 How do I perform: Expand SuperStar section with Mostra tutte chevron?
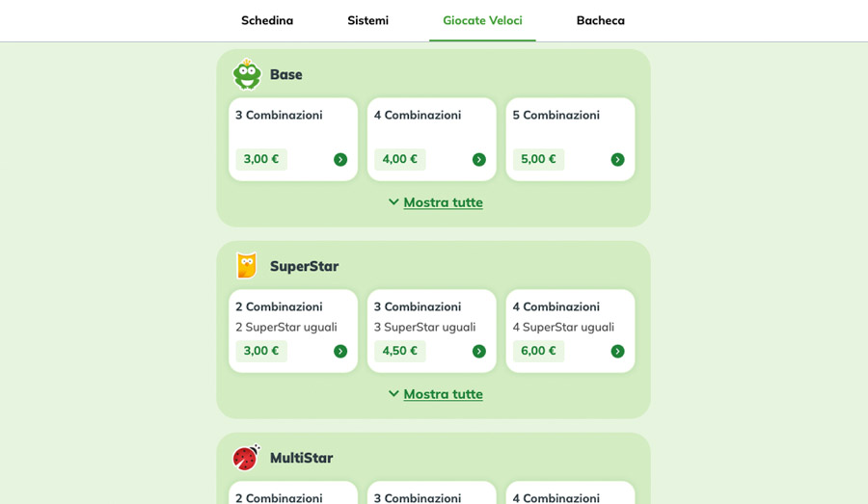393,394
